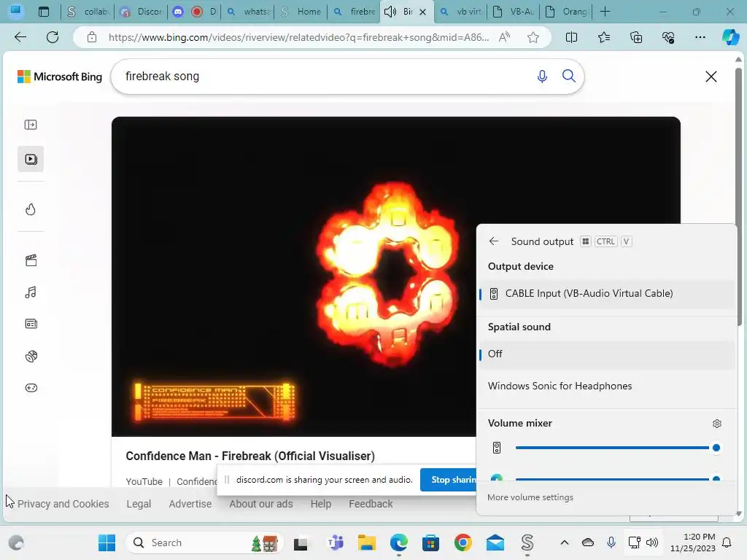This screenshot has height=560, width=747.
Task: Expand the Bing videos sidebar panel
Action: [x=31, y=125]
